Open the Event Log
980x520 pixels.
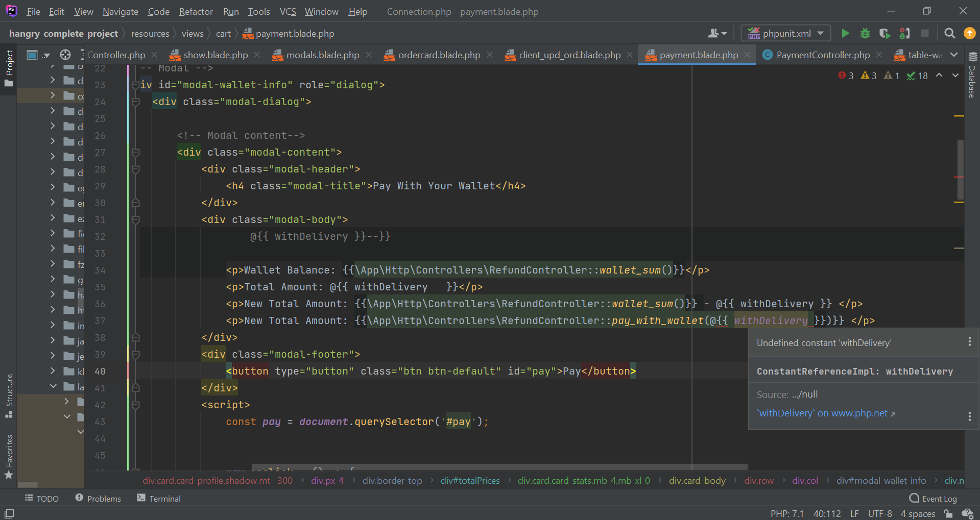[x=934, y=499]
